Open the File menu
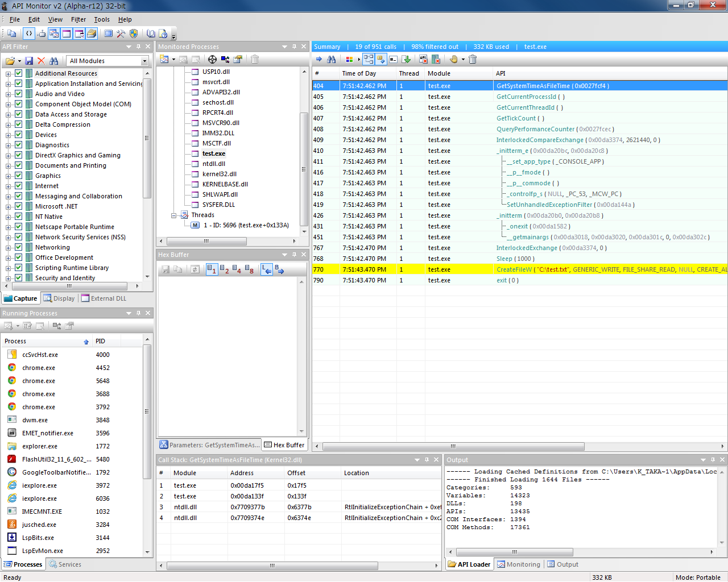This screenshot has width=728, height=582. 15,19
